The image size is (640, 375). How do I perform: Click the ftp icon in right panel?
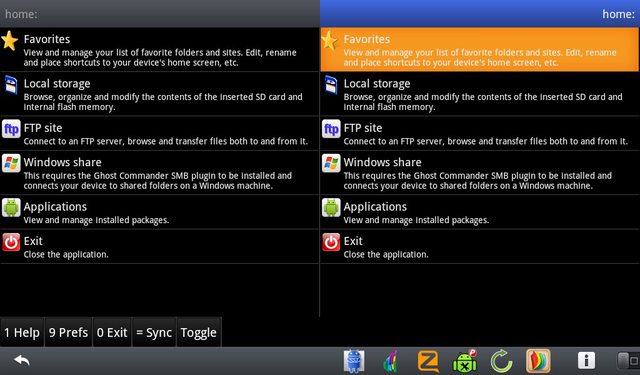[331, 129]
